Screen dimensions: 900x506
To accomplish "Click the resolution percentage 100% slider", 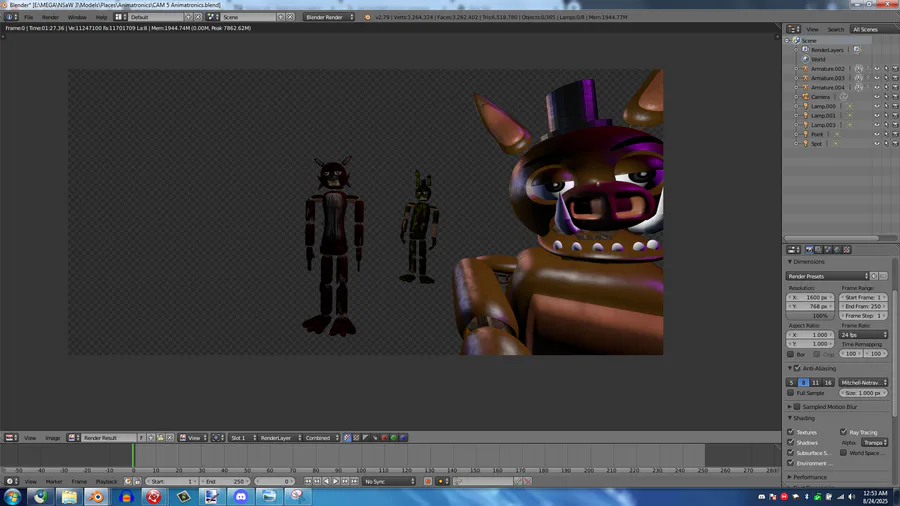I will 810,316.
